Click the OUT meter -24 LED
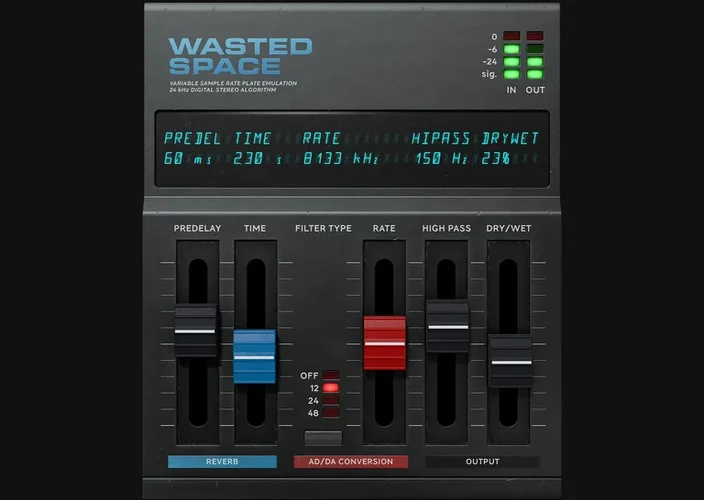704x500 pixels. 535,61
